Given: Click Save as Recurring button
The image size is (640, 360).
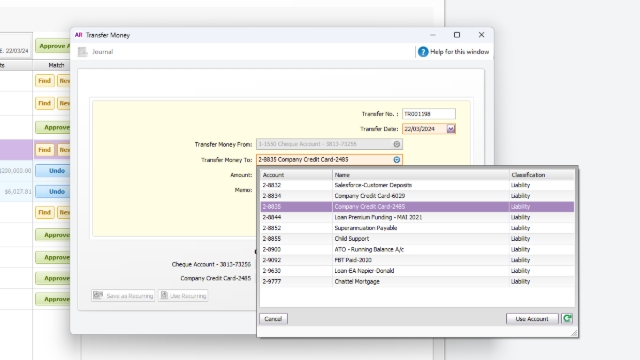Looking at the screenshot, I should tap(123, 296).
